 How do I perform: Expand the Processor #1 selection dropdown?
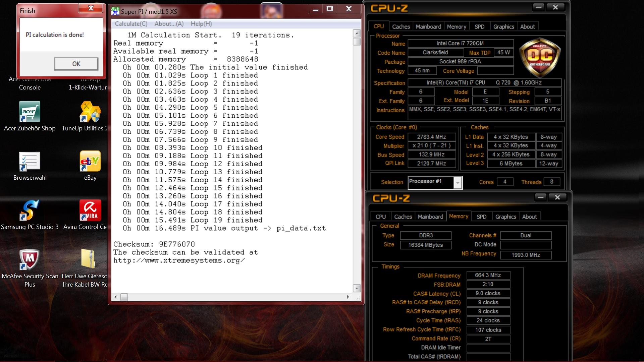(x=458, y=183)
